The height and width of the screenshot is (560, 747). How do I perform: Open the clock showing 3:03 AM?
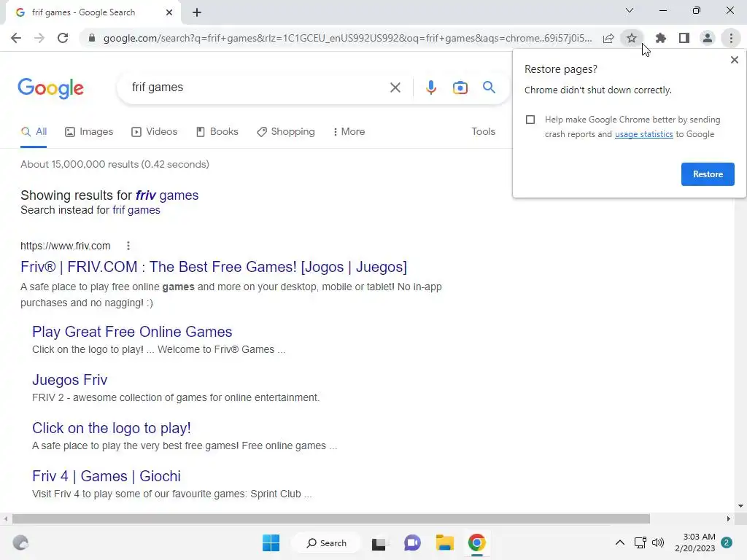tap(694, 542)
